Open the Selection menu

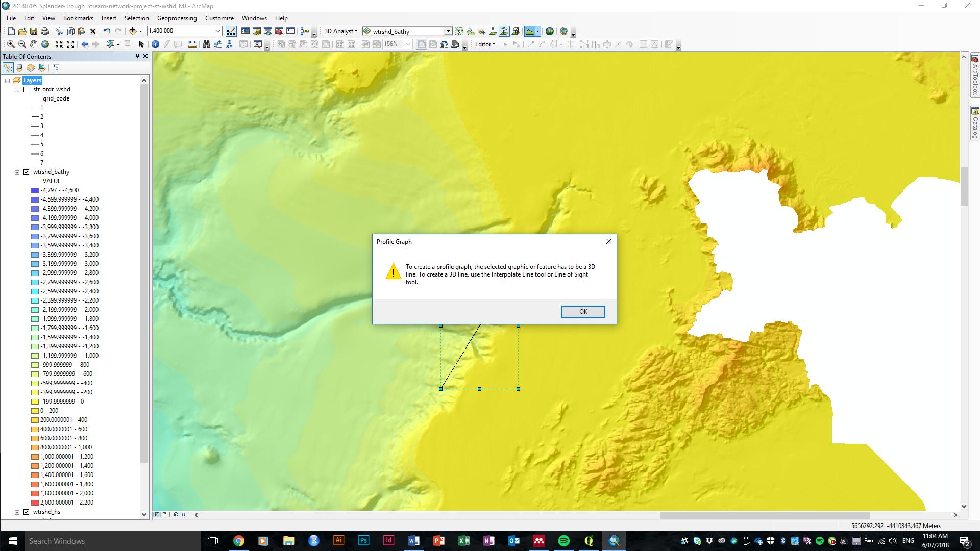[137, 18]
